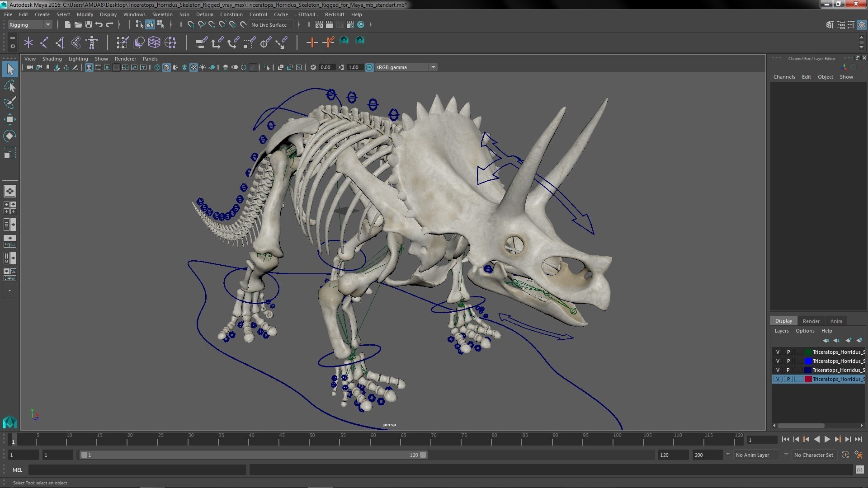Toggle display type box of the green layer
Viewport: 868px width, 488px height.
[x=798, y=352]
